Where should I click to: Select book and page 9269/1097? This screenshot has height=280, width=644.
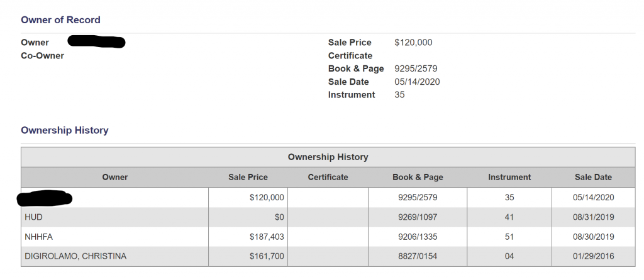coord(418,217)
